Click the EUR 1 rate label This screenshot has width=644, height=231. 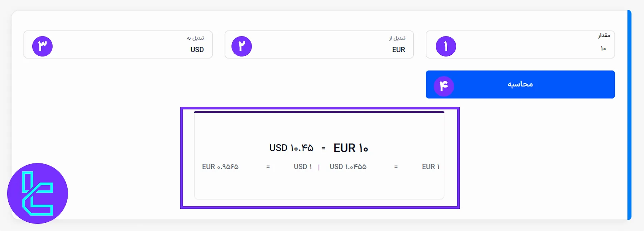coord(430,167)
